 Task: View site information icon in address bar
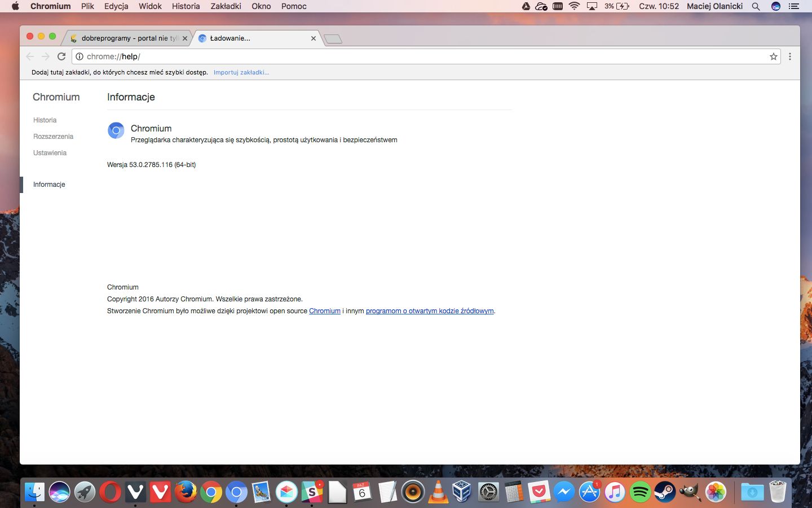pos(80,56)
